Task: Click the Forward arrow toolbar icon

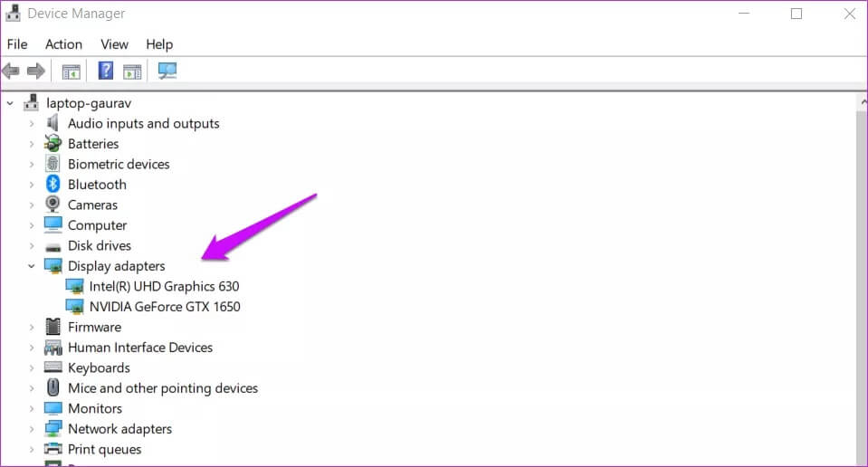Action: pyautogui.click(x=36, y=71)
